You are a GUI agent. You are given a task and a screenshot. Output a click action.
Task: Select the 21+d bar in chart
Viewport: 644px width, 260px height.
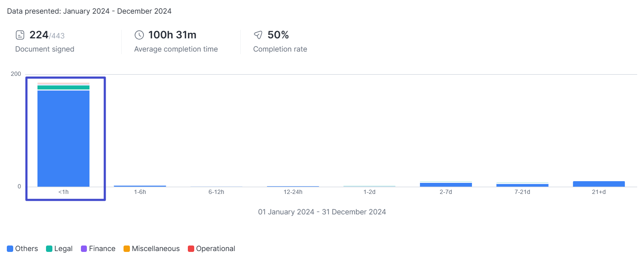click(598, 184)
